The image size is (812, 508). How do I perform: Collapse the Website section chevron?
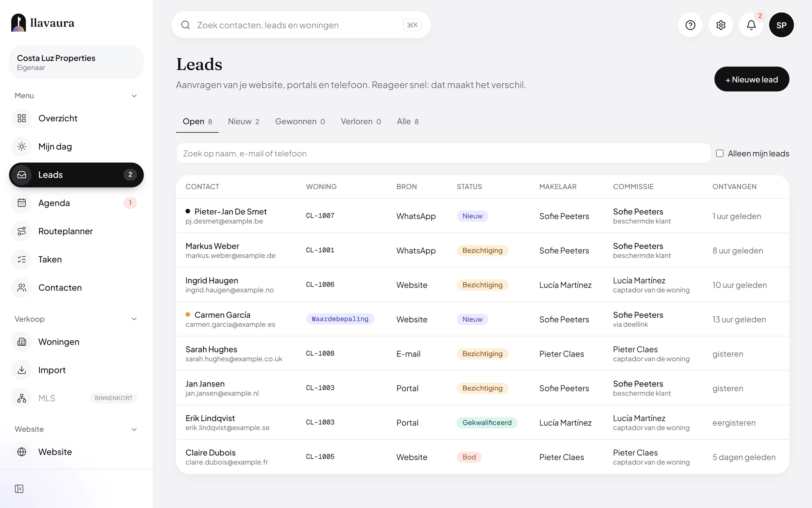[x=134, y=429]
